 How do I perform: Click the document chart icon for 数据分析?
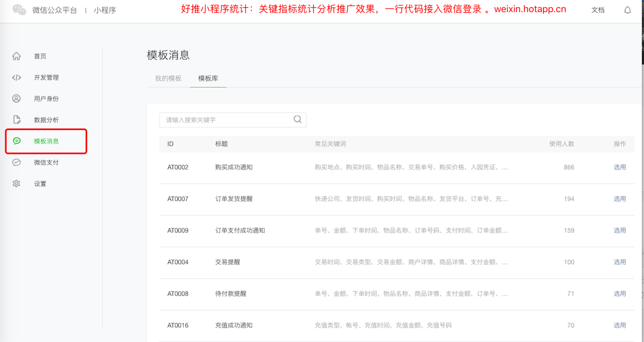tap(16, 119)
